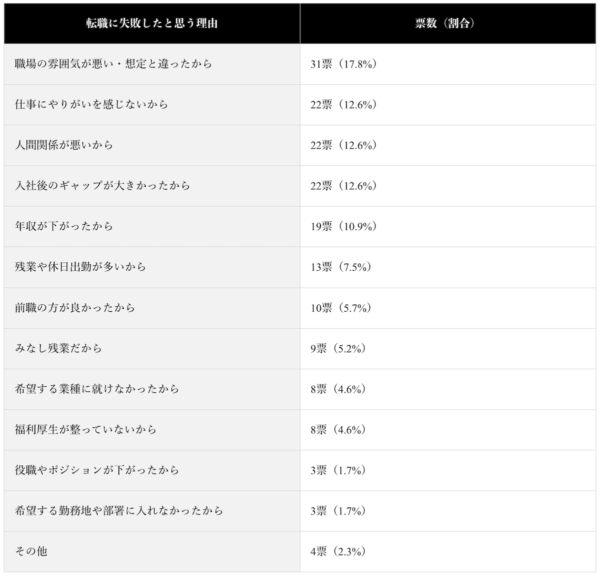600x576 pixels.
Task: Select 希望する業種に就けなかったから cell
Action: click(152, 389)
